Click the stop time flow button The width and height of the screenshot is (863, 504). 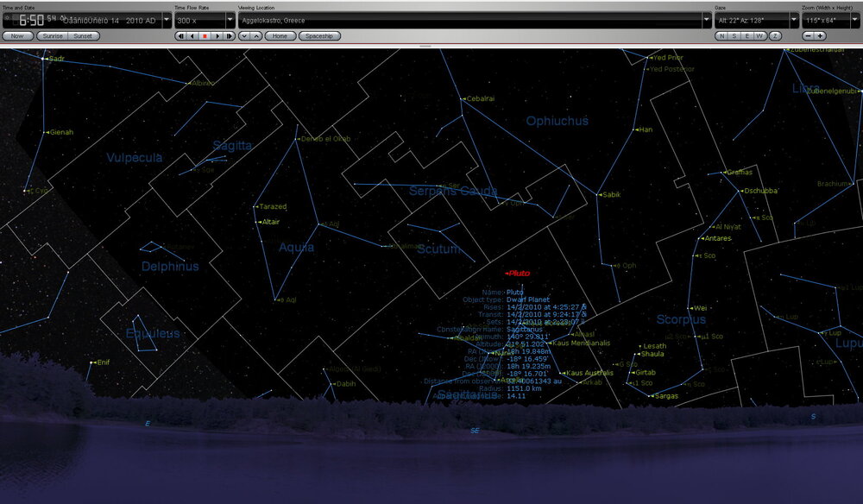[205, 36]
